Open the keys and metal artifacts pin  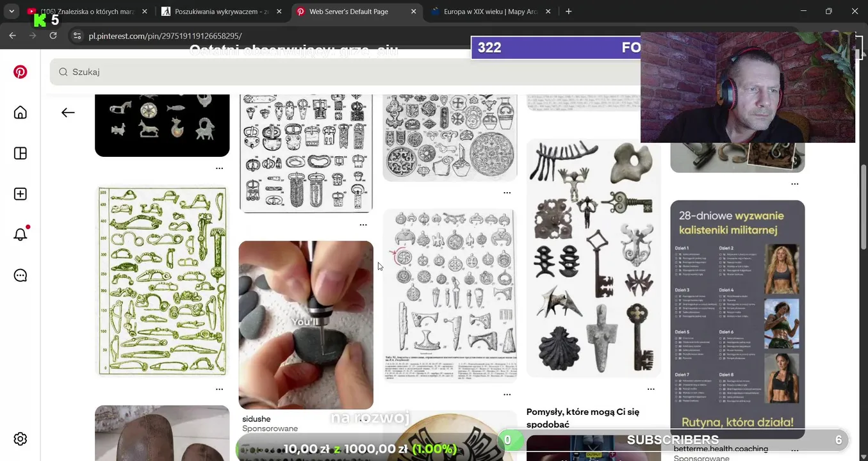[x=594, y=258]
